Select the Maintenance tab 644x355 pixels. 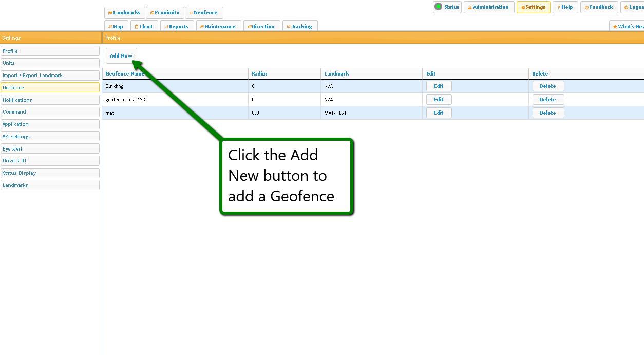[x=218, y=26]
